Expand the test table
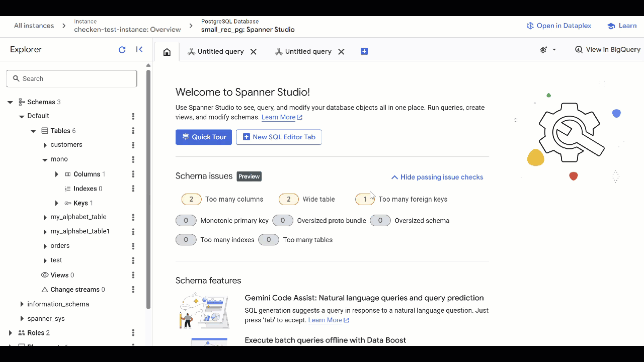The height and width of the screenshot is (362, 644). pyautogui.click(x=45, y=260)
